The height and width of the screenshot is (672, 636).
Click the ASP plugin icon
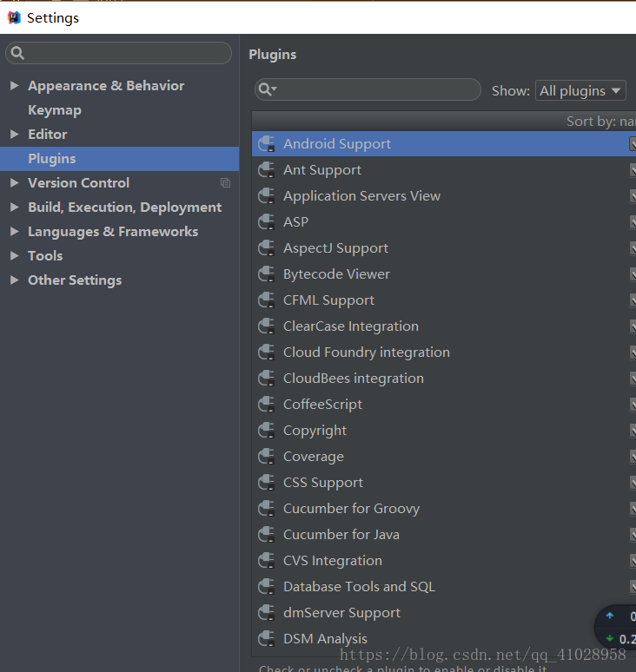tap(267, 222)
